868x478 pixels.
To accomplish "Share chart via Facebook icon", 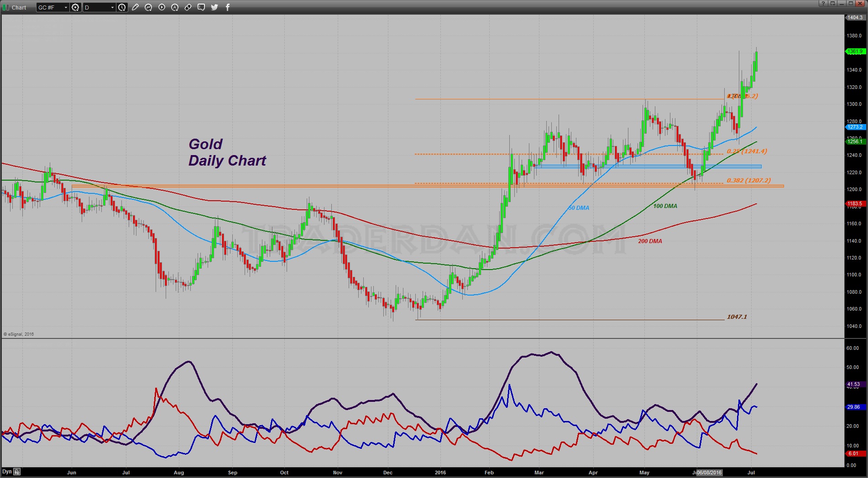I will tap(228, 7).
